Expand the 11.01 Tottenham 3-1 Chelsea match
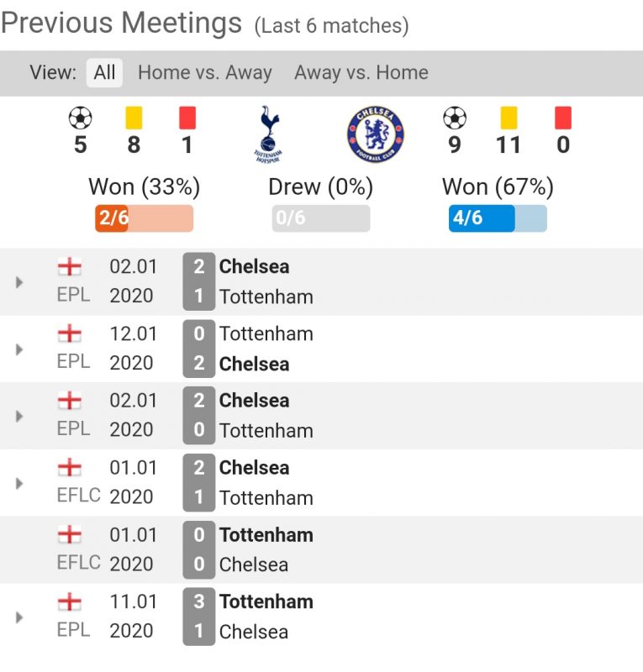Screen dimensions: 643x672 pyautogui.click(x=19, y=617)
